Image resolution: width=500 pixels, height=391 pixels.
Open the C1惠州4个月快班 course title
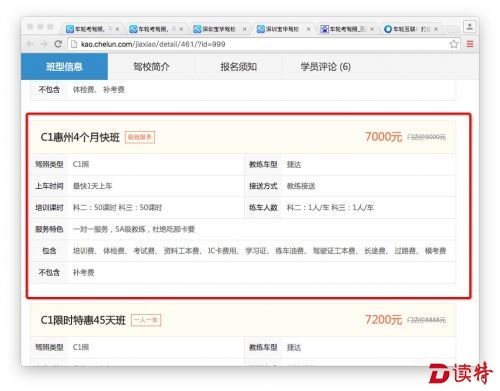[x=80, y=137]
